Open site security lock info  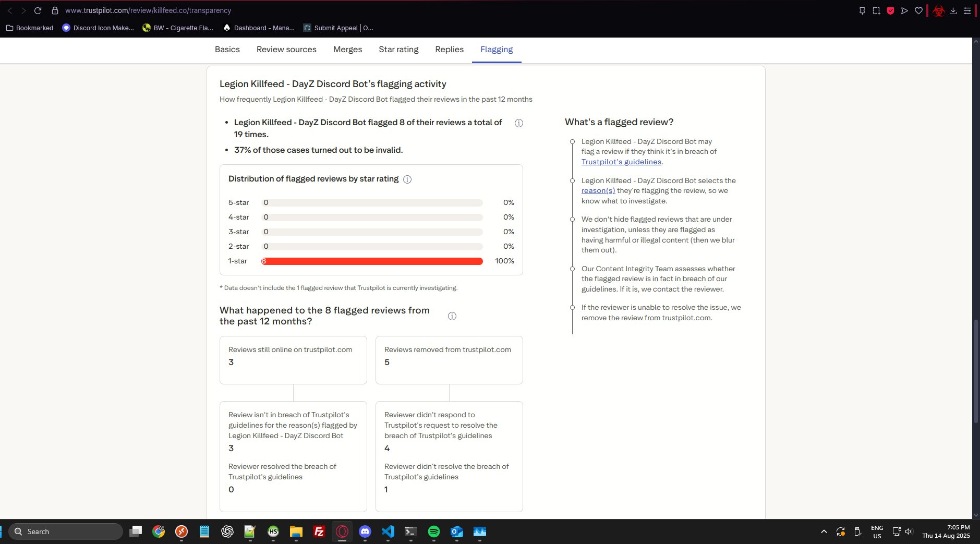tap(55, 10)
